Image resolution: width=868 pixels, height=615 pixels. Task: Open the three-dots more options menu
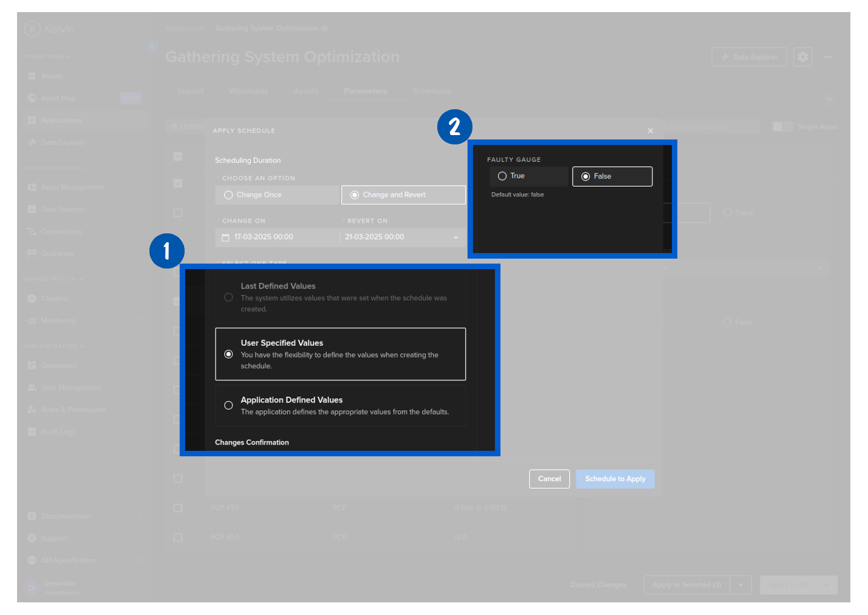(828, 57)
